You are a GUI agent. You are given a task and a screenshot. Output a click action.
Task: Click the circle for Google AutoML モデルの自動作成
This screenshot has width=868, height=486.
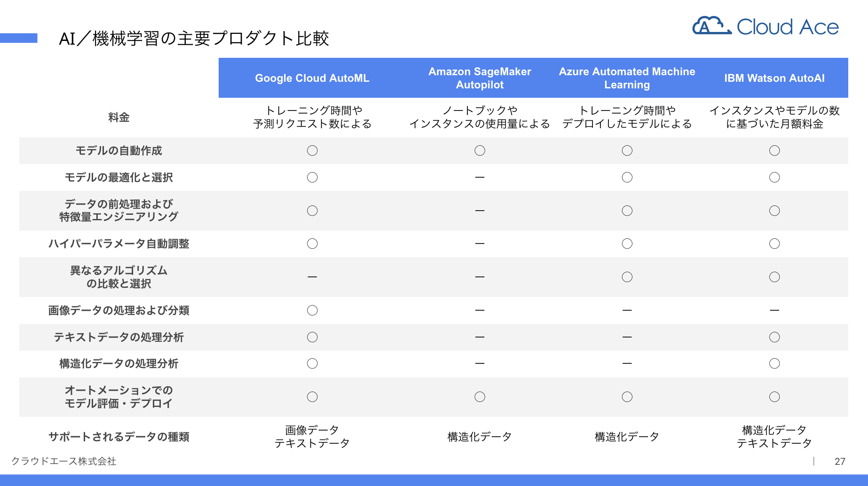point(312,150)
